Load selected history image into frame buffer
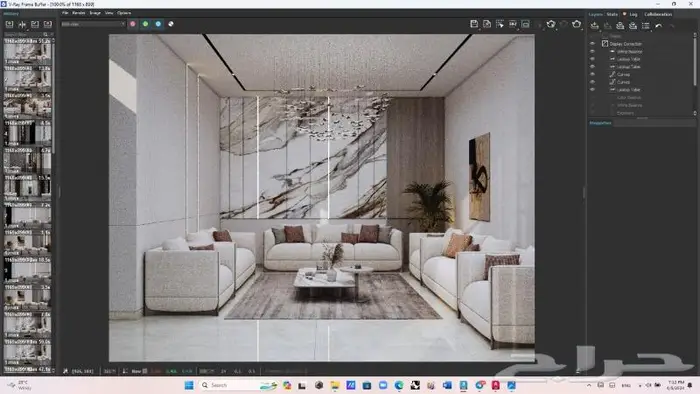 (35, 24)
